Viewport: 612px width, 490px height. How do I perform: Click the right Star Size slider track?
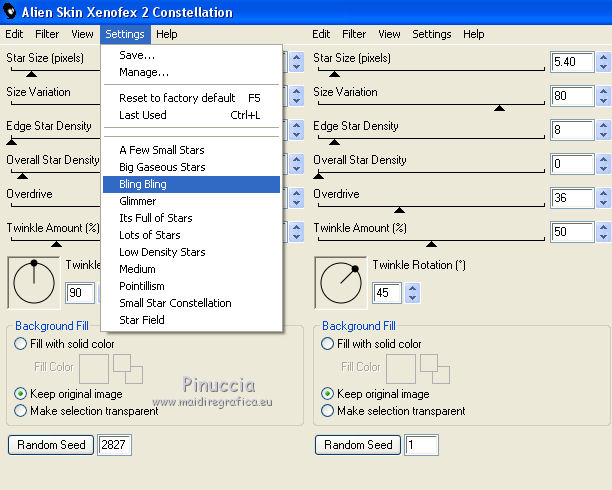(430, 74)
